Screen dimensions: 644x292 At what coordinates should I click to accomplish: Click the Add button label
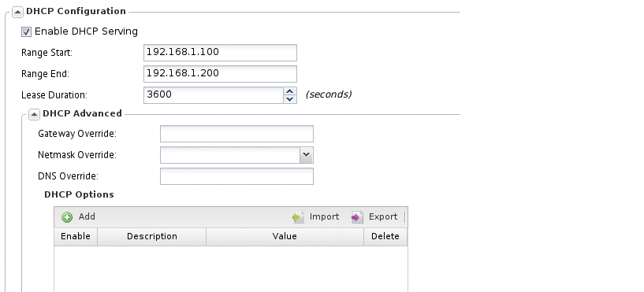point(87,216)
